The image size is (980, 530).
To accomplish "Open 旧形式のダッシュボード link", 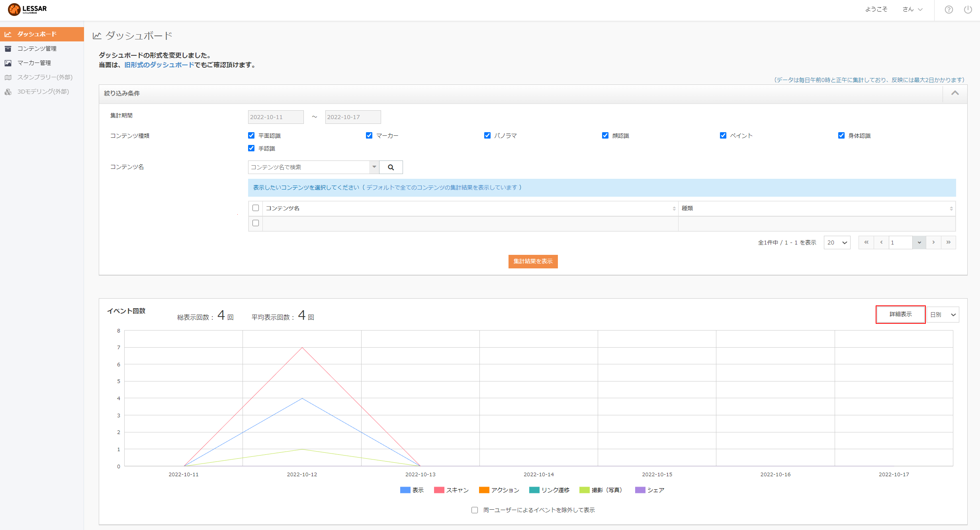I will (x=159, y=65).
